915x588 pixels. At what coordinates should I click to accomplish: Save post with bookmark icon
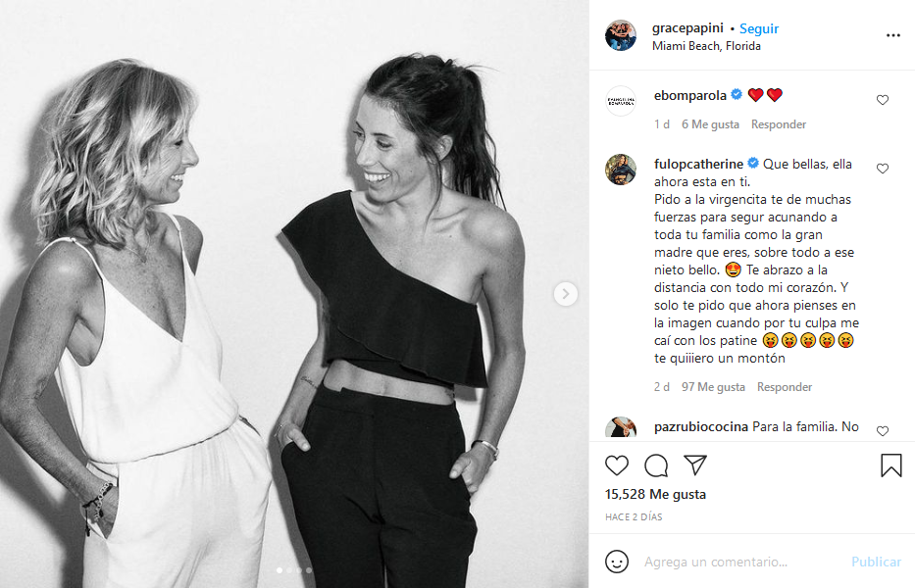891,465
